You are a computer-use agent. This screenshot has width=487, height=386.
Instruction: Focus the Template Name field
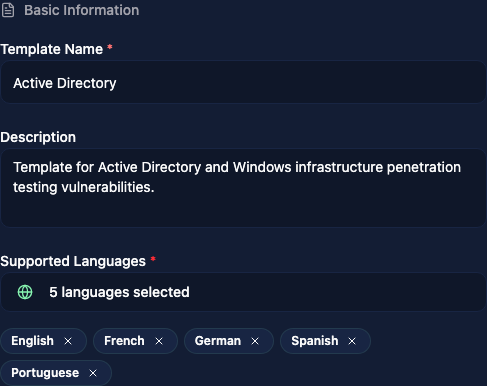click(x=243, y=82)
